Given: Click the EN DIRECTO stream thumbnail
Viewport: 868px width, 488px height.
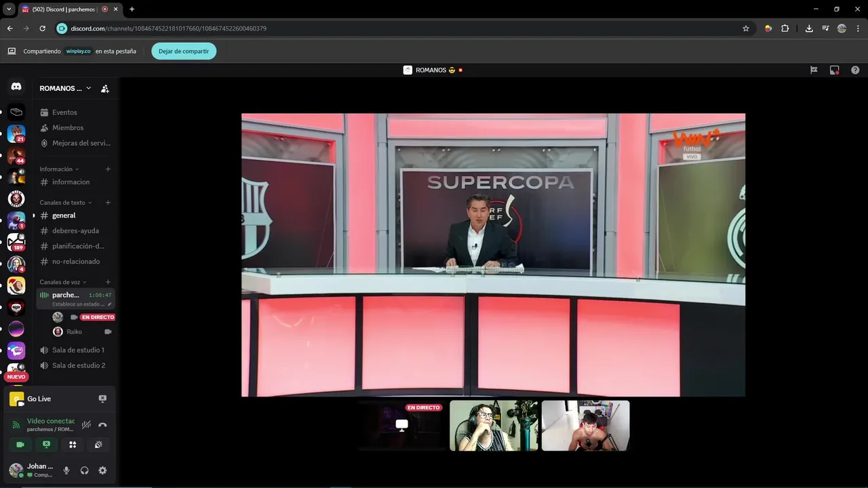Looking at the screenshot, I should click(401, 426).
